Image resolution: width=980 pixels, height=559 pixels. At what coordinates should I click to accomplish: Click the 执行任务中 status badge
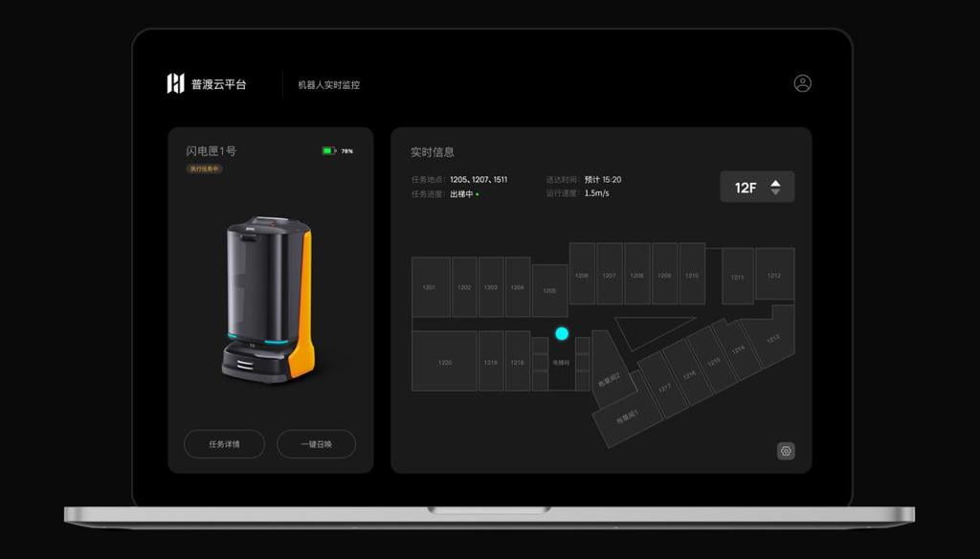[204, 169]
